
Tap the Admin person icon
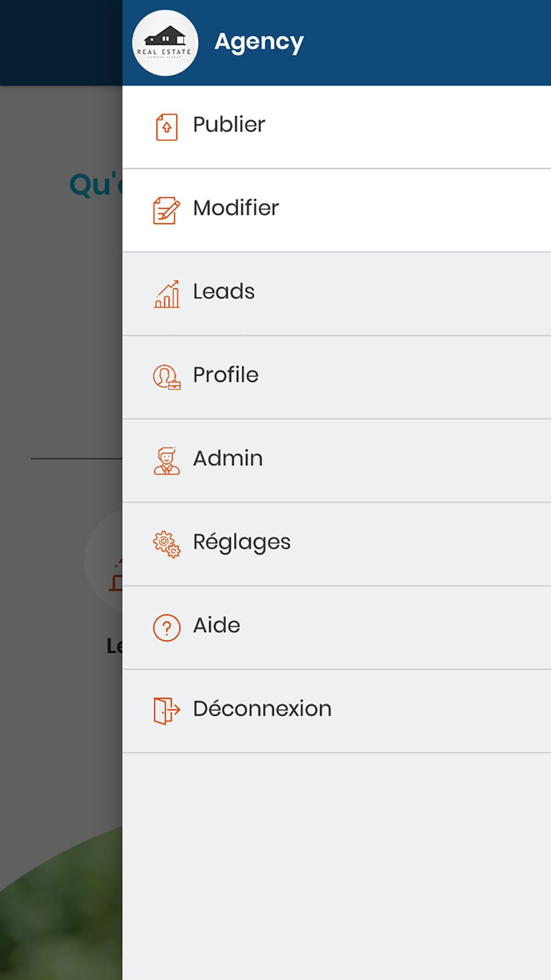[x=166, y=461]
